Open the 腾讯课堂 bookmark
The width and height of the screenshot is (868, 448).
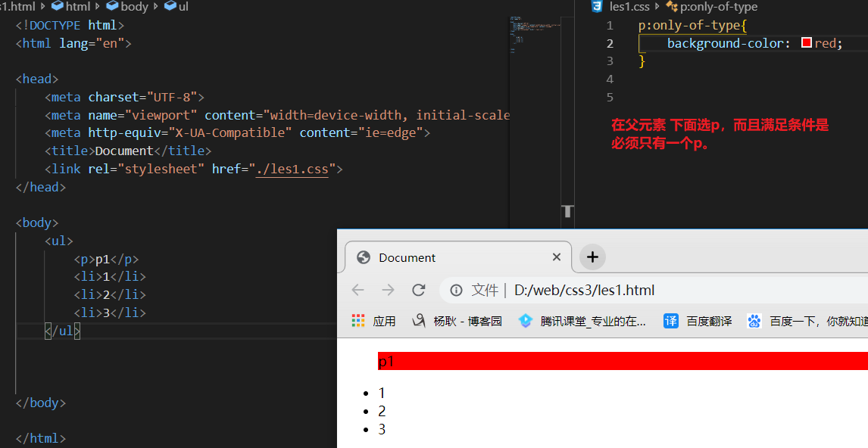(x=582, y=321)
